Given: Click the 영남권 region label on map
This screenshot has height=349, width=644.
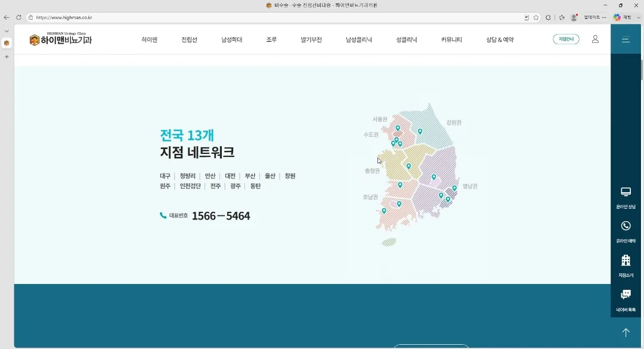Looking at the screenshot, I should [x=470, y=186].
